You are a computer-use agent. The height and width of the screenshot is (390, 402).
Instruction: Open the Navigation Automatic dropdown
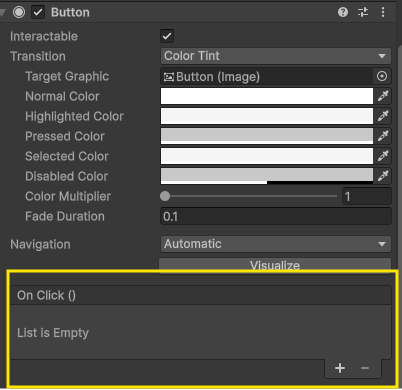[276, 244]
